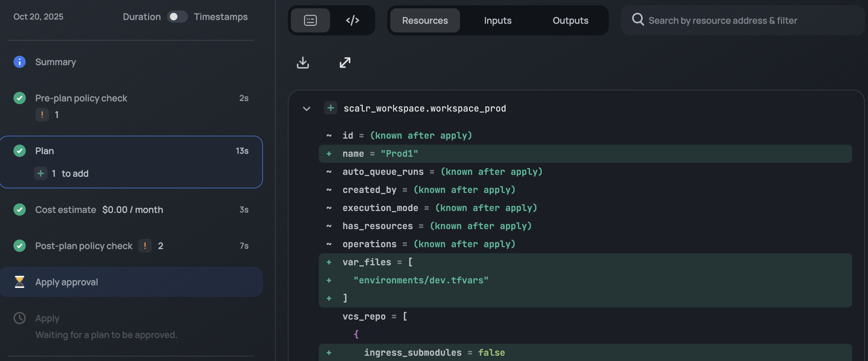Click the Timestamps label
The image size is (868, 361).
(x=221, y=17)
